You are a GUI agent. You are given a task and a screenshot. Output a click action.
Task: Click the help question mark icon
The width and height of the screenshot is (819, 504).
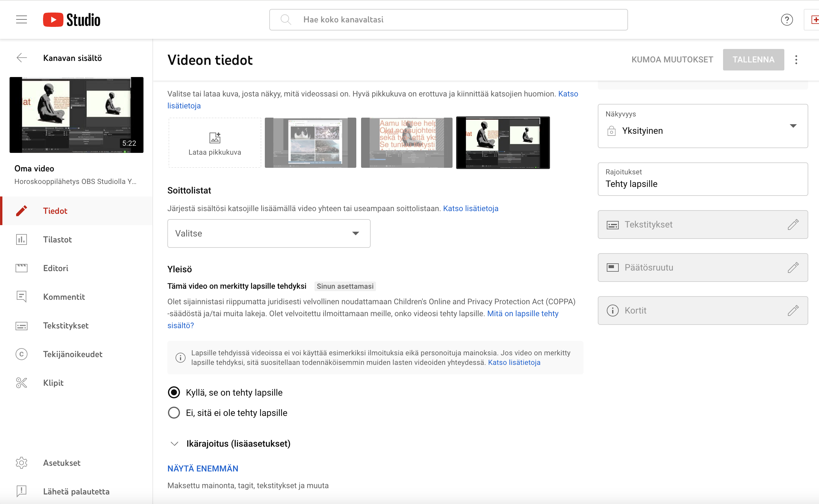pyautogui.click(x=786, y=20)
